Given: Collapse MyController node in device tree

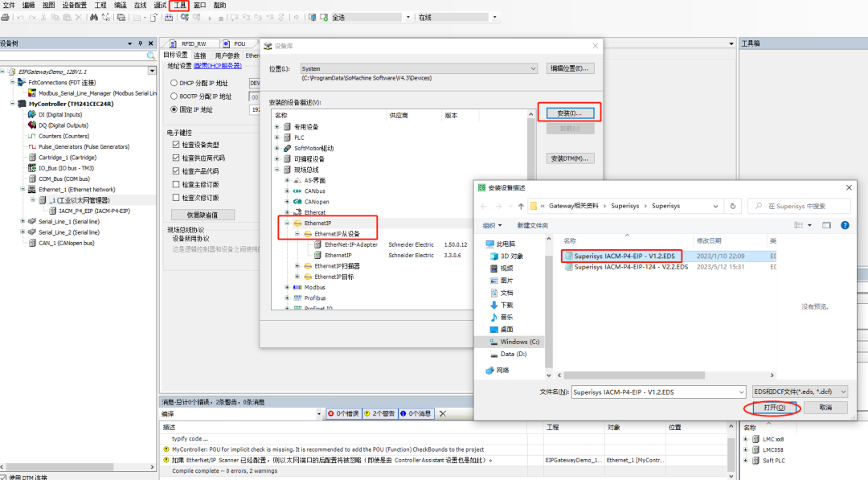Looking at the screenshot, I should (x=12, y=104).
